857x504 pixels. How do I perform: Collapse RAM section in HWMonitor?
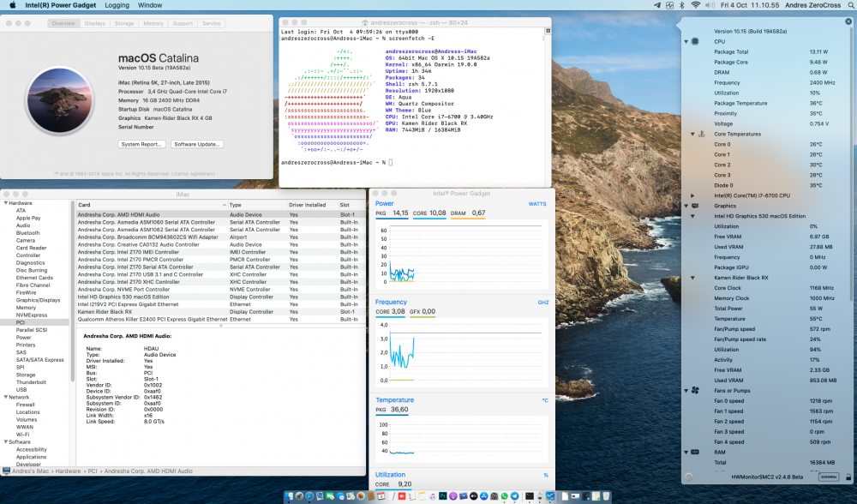tap(686, 453)
